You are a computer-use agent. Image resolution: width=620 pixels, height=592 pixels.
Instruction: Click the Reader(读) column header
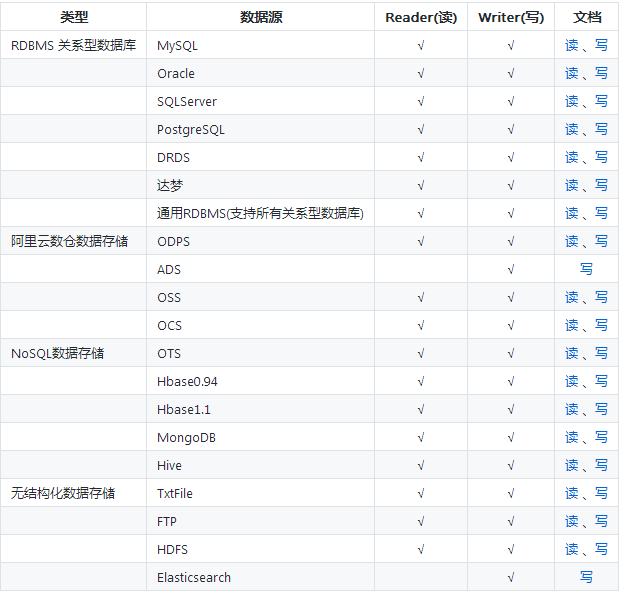(421, 17)
